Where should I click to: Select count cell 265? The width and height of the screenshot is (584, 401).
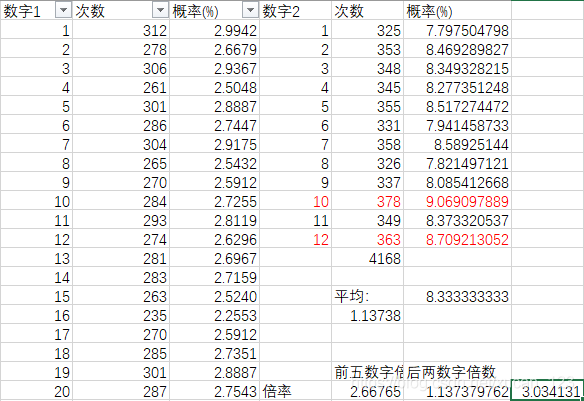[x=121, y=163]
